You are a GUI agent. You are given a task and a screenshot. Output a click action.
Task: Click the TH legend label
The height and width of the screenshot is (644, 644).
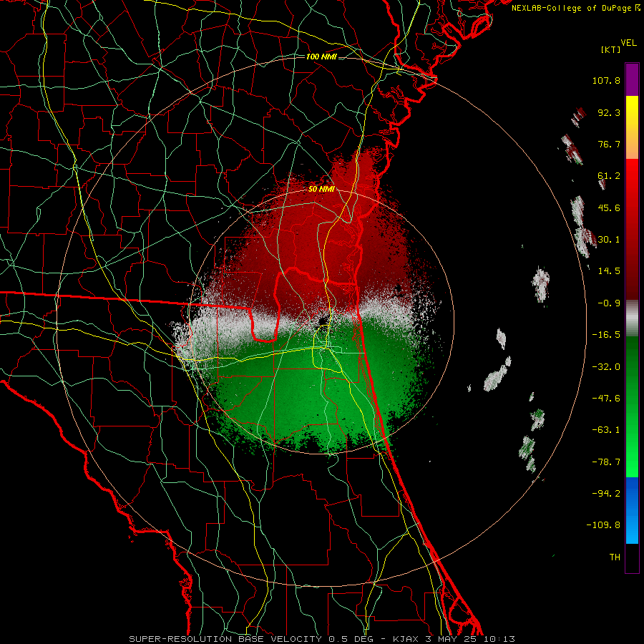point(615,557)
